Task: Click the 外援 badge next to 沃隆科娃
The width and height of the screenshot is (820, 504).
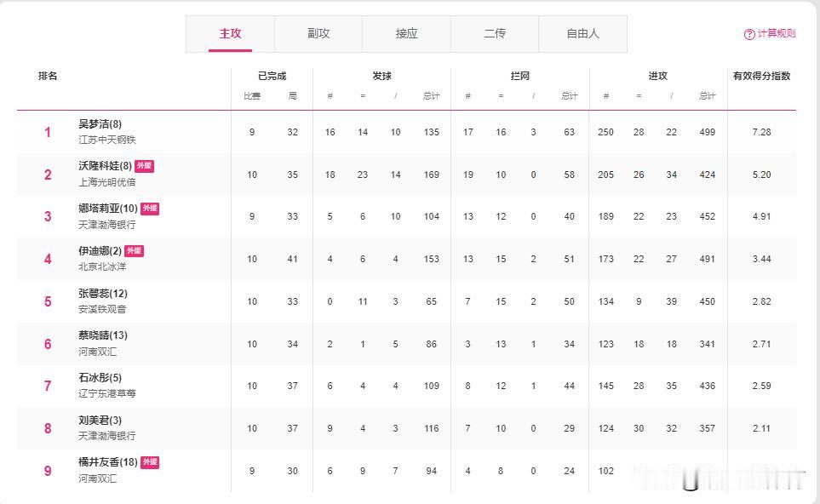Action: 144,166
